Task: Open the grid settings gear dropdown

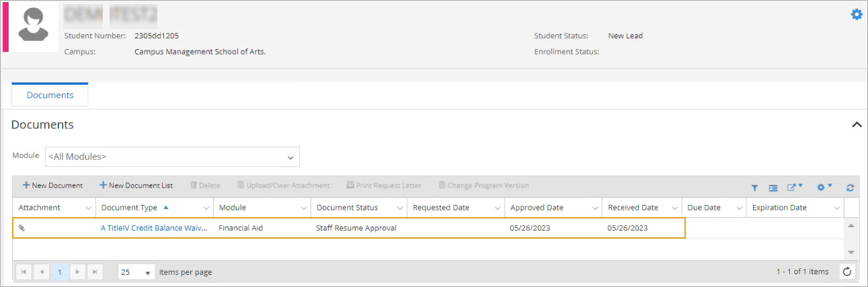Action: [824, 188]
